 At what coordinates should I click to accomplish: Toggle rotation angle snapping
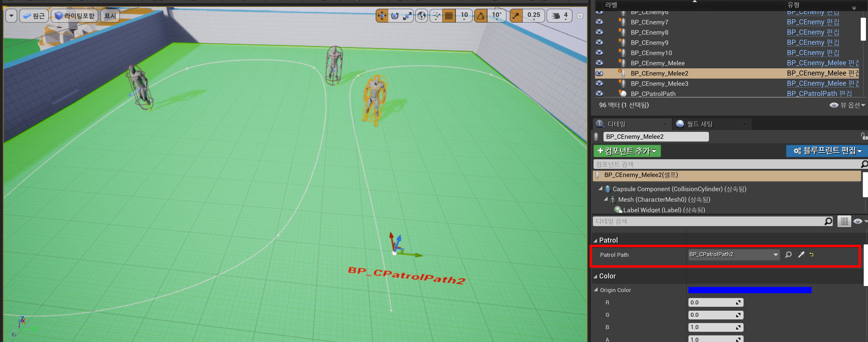[x=481, y=15]
